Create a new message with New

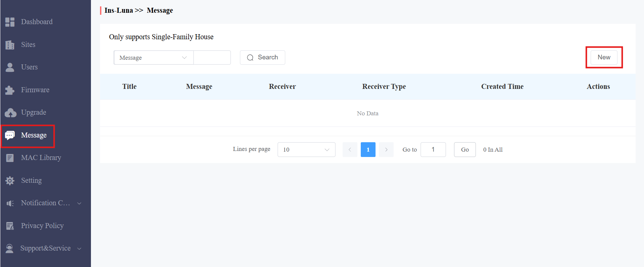pyautogui.click(x=604, y=57)
